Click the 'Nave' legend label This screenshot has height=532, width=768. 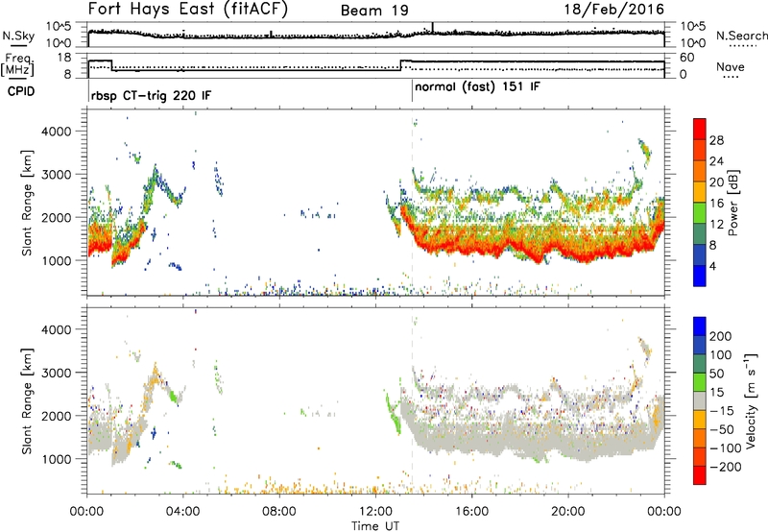730,66
